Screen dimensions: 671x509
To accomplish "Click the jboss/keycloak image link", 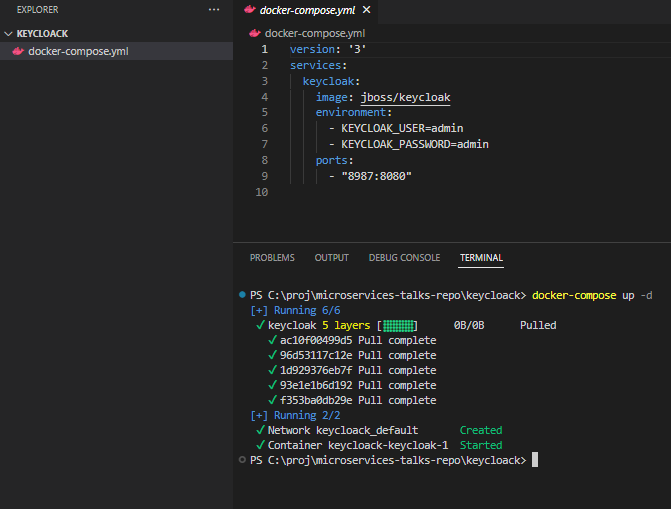I will click(405, 98).
